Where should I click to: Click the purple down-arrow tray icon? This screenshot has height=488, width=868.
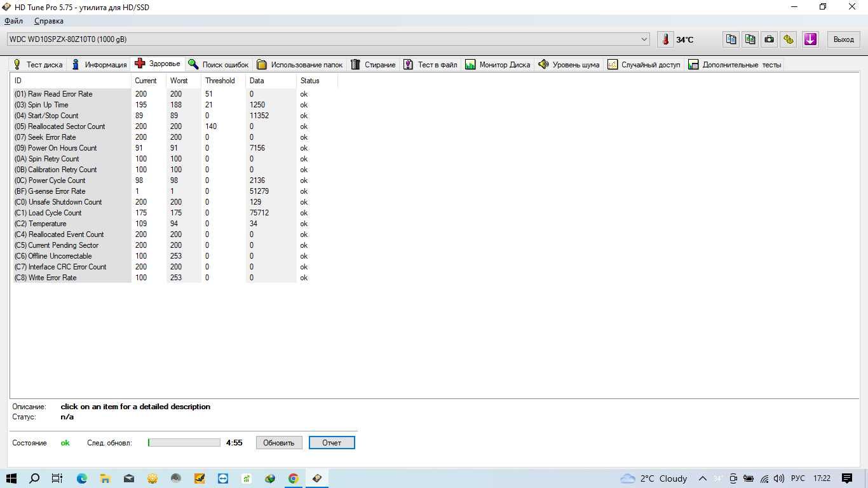(x=810, y=39)
